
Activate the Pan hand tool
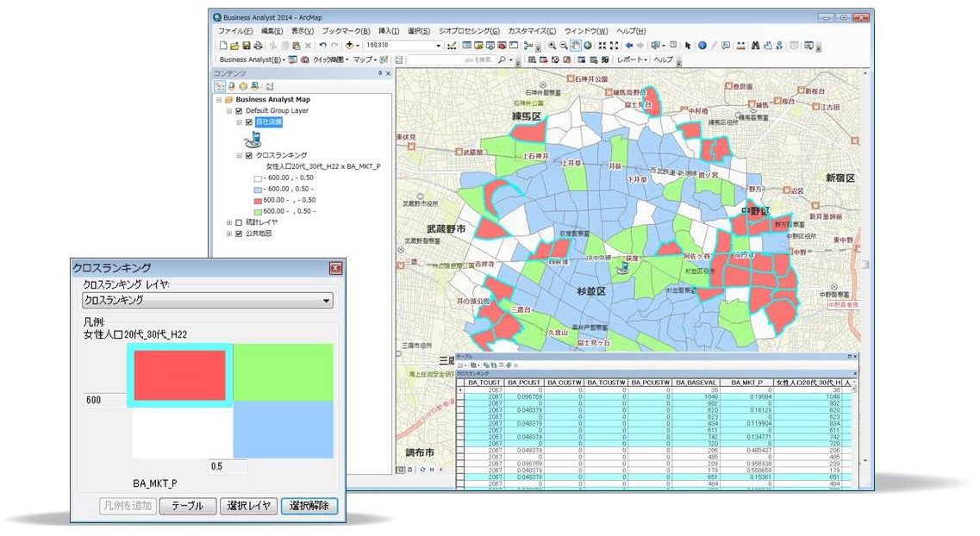576,46
